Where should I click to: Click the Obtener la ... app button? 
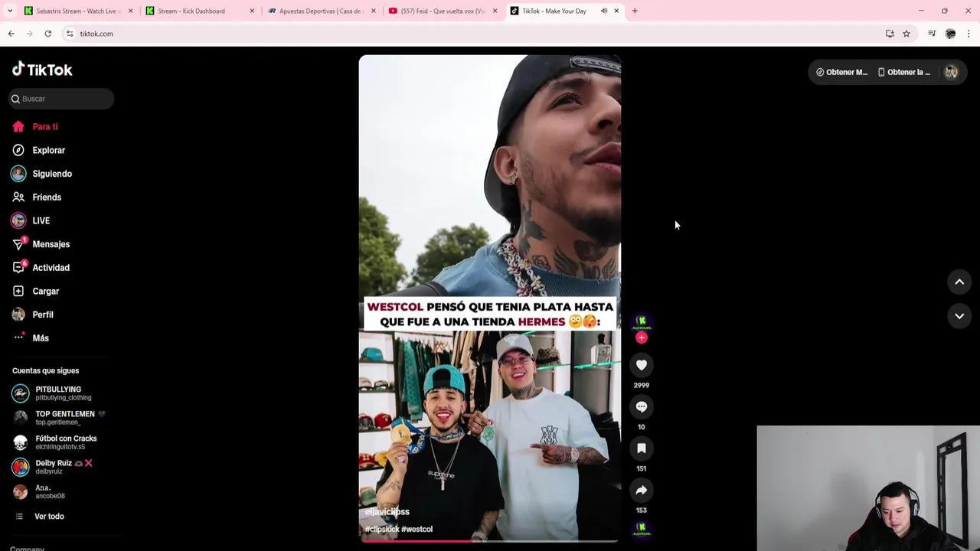click(903, 72)
